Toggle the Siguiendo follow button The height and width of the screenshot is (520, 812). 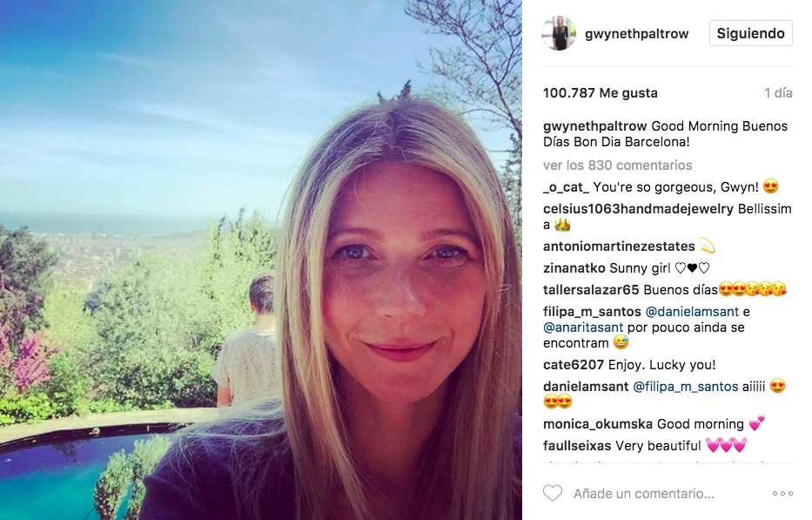pyautogui.click(x=750, y=33)
